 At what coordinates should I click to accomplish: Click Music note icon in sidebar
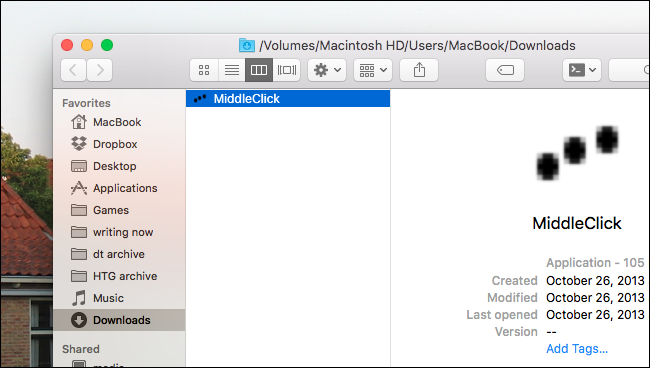coord(79,298)
